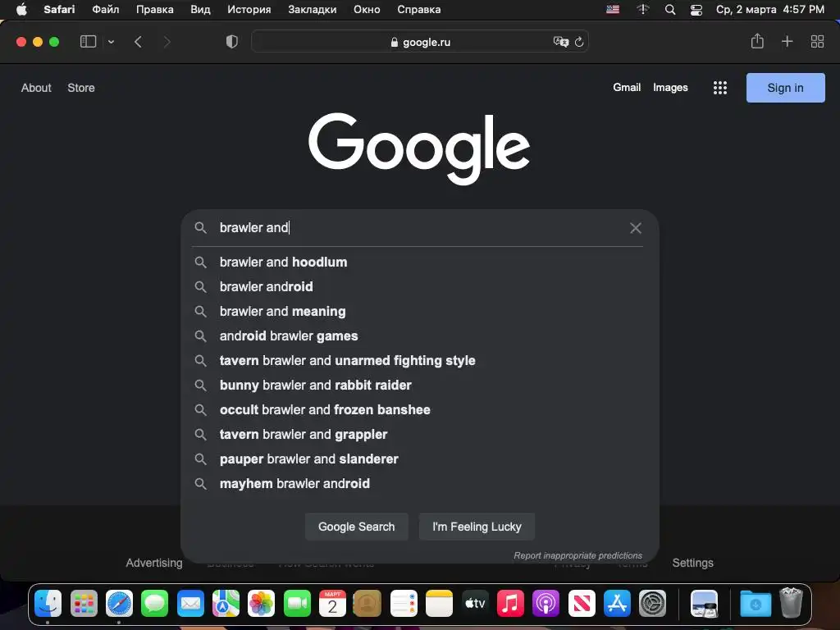The image size is (840, 630).
Task: Open sidebar options dropdown chevron
Action: tap(111, 42)
